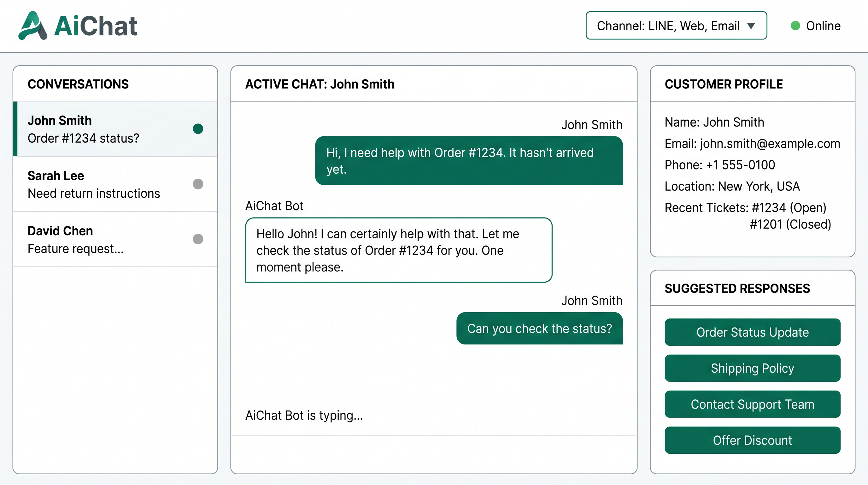Viewport: 868px width, 485px height.
Task: Click the bot's "Hello John!" reply bubble
Action: pyautogui.click(x=398, y=250)
